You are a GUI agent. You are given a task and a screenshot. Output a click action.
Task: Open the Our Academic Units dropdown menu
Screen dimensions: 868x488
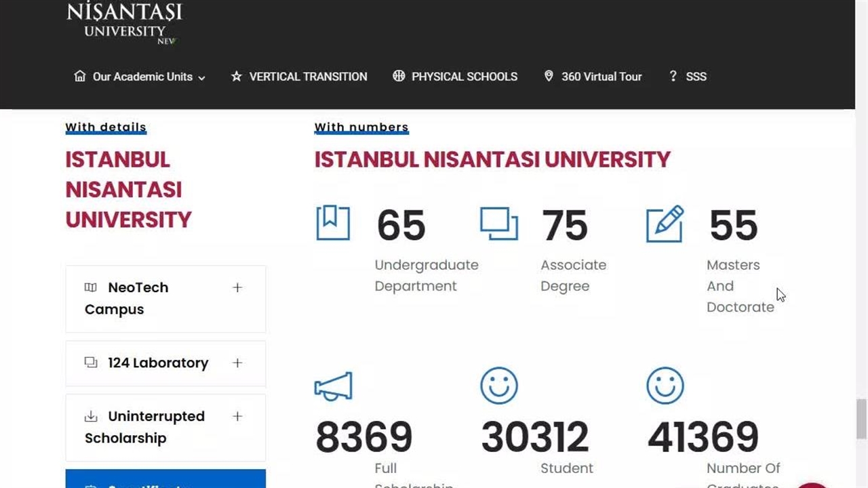pyautogui.click(x=140, y=77)
